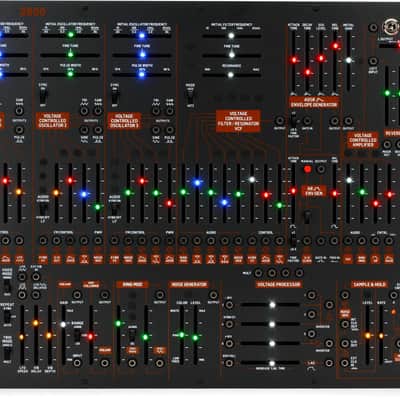Toggle the ring modulator audio/DC switch
Screen dimensions: 400x400
(132, 335)
